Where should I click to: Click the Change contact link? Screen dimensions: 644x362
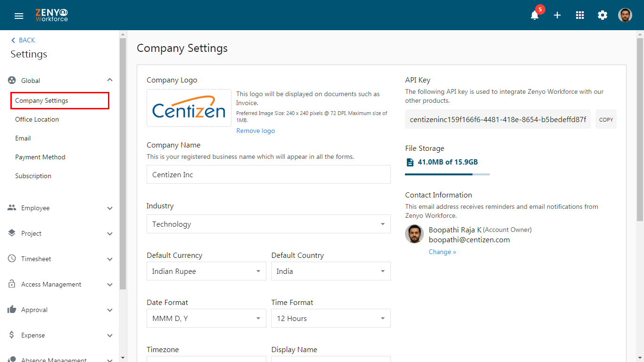442,252
